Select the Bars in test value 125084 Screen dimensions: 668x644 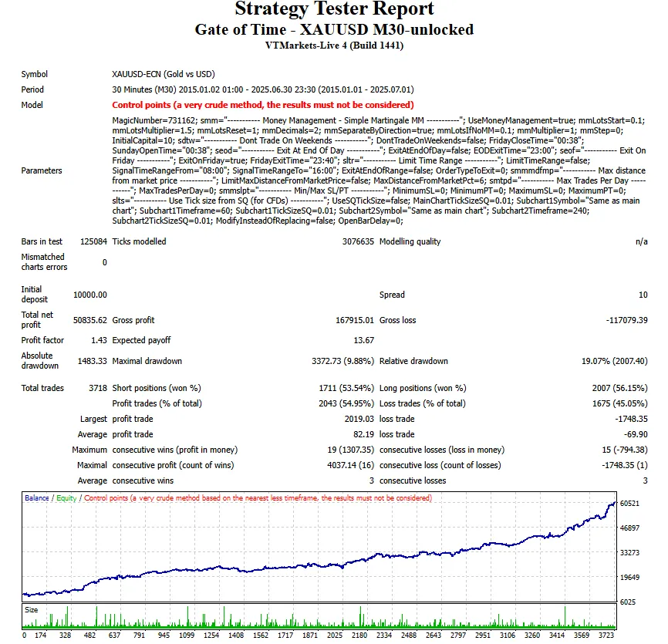[93, 241]
